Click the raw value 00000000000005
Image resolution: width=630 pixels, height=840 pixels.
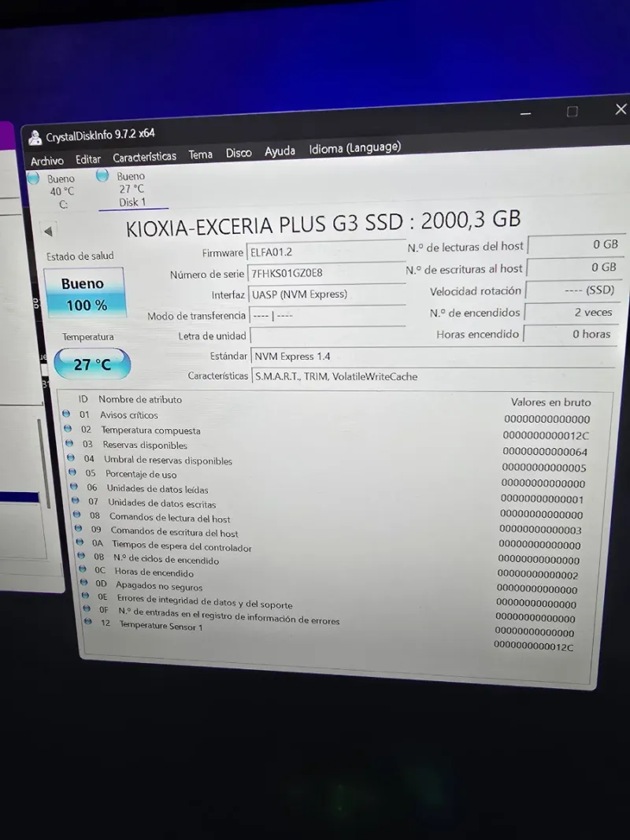(543, 468)
